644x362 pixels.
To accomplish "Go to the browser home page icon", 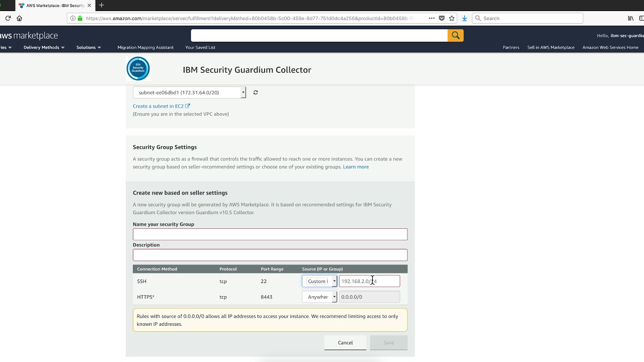I will click(19, 18).
